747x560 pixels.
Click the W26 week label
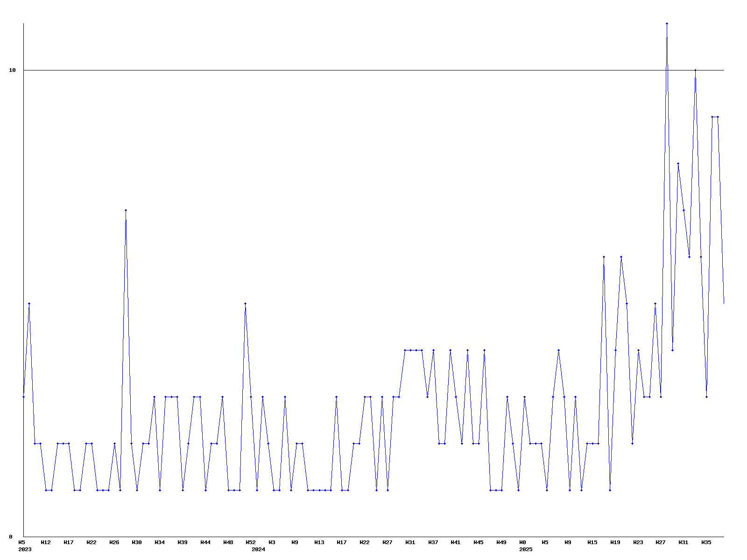pyautogui.click(x=114, y=542)
